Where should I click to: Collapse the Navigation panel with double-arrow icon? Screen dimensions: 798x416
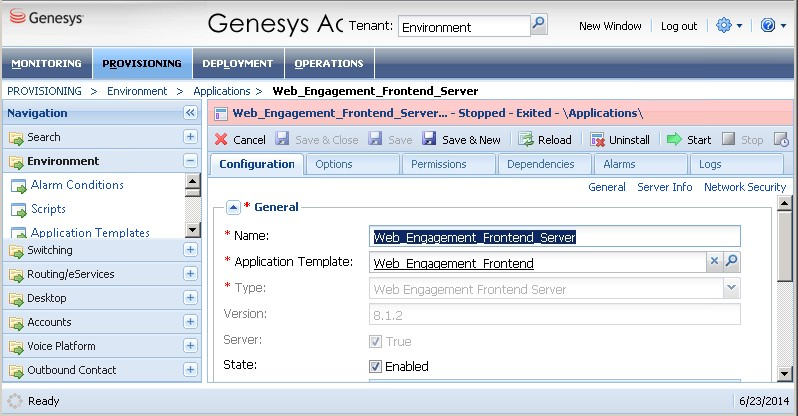(190, 113)
